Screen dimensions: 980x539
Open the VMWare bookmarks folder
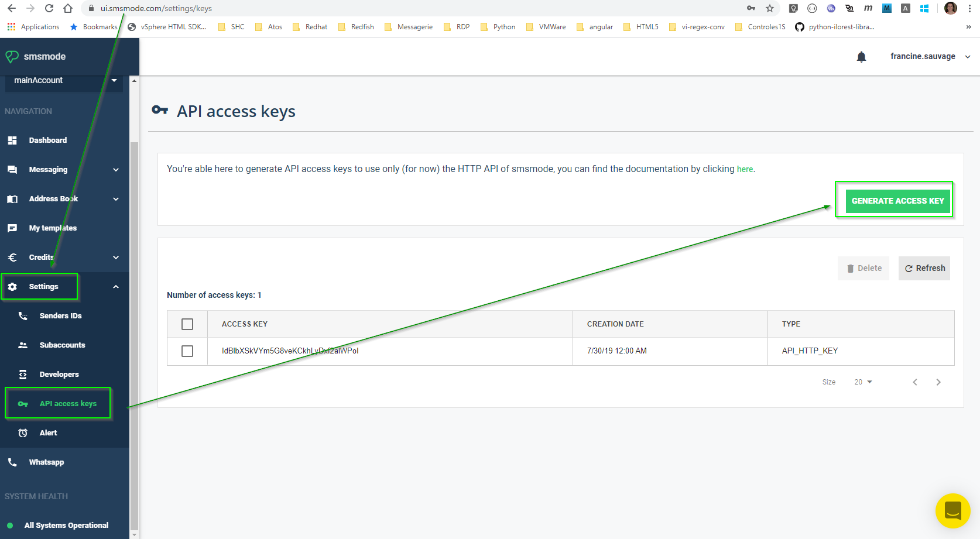[546, 27]
